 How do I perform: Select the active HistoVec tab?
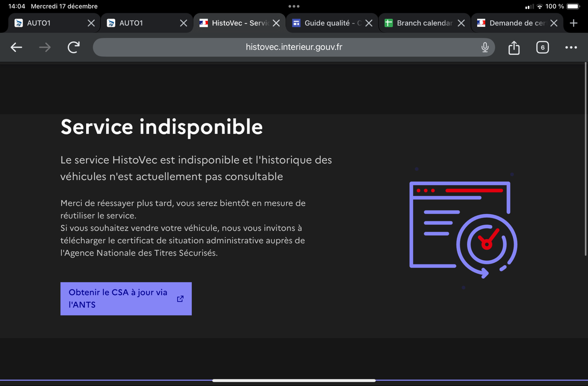pos(235,23)
